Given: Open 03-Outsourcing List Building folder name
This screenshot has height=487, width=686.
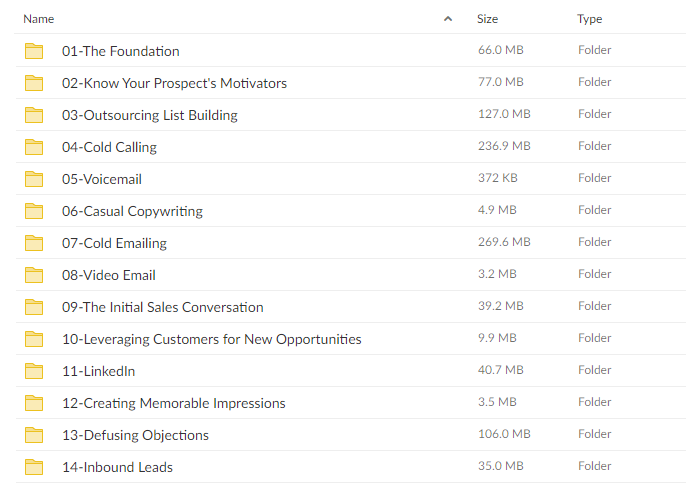Looking at the screenshot, I should (150, 115).
